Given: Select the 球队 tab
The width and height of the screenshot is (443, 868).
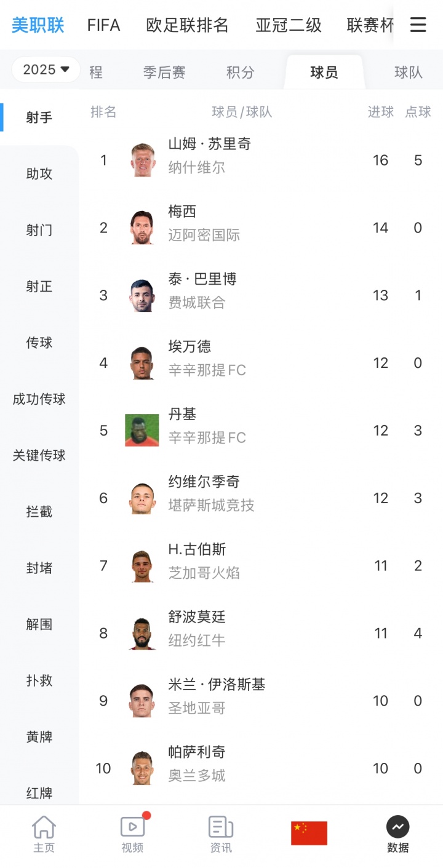Looking at the screenshot, I should point(409,73).
